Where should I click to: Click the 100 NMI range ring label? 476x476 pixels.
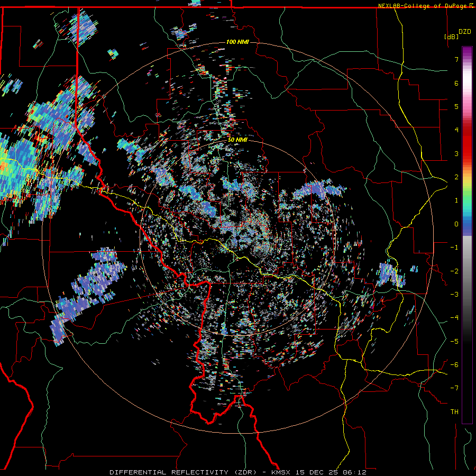pos(237,42)
